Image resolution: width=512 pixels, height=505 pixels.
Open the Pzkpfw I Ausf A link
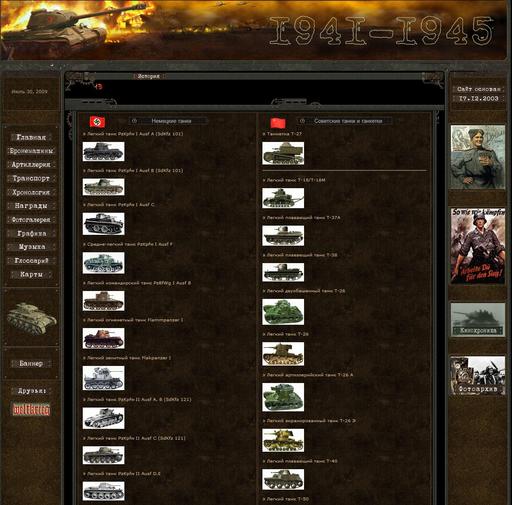point(133,134)
